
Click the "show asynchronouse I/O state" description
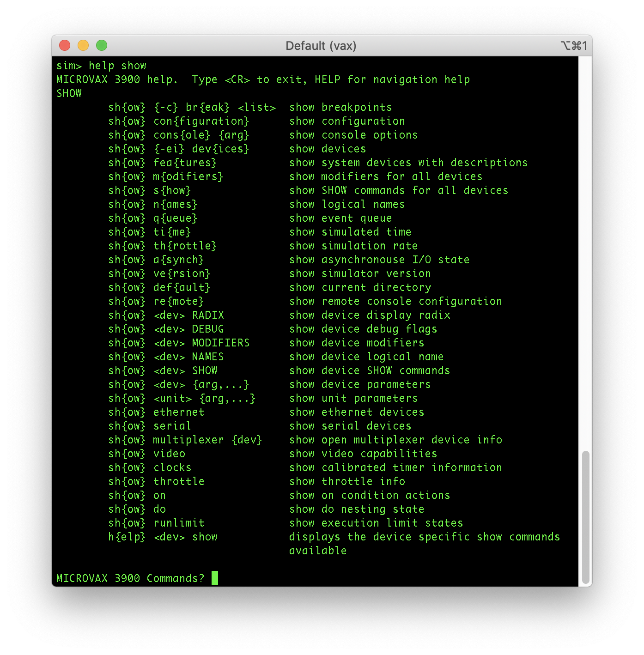[x=379, y=260]
